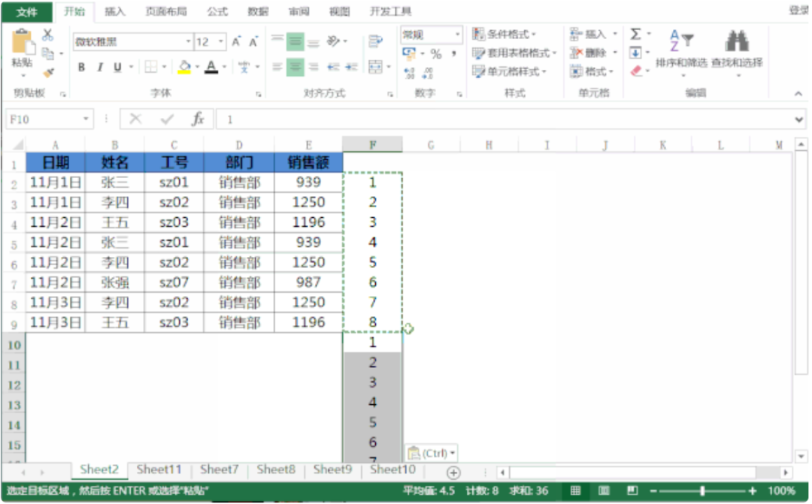812x504 pixels.
Task: Toggle Bold formatting (B)
Action: pyautogui.click(x=81, y=67)
